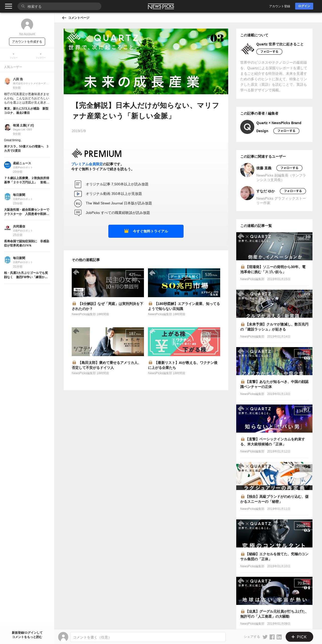Screen dimensions: 322x644
Task: Click the ログイン button
Action: 304,6
